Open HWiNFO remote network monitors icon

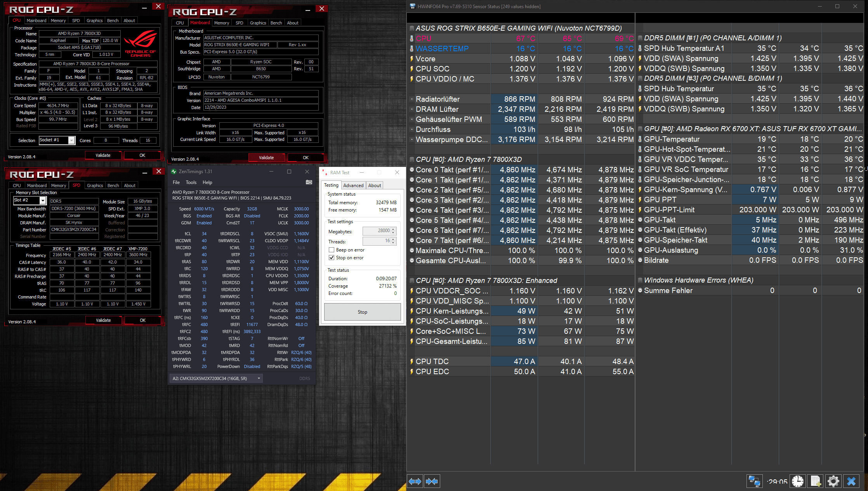click(x=754, y=481)
